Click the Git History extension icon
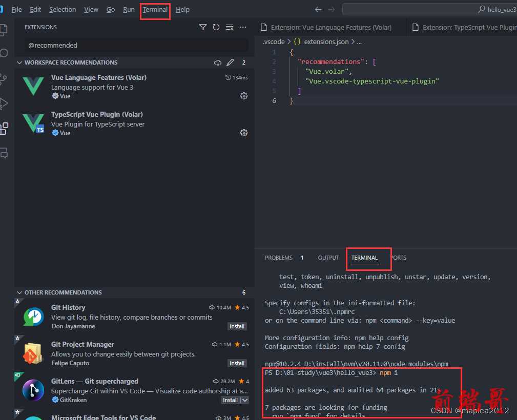Image resolution: width=517 pixels, height=420 pixels. click(x=33, y=317)
